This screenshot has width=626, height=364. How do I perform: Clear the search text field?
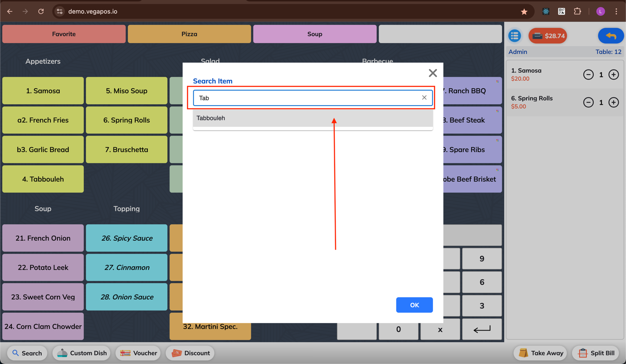coord(424,98)
